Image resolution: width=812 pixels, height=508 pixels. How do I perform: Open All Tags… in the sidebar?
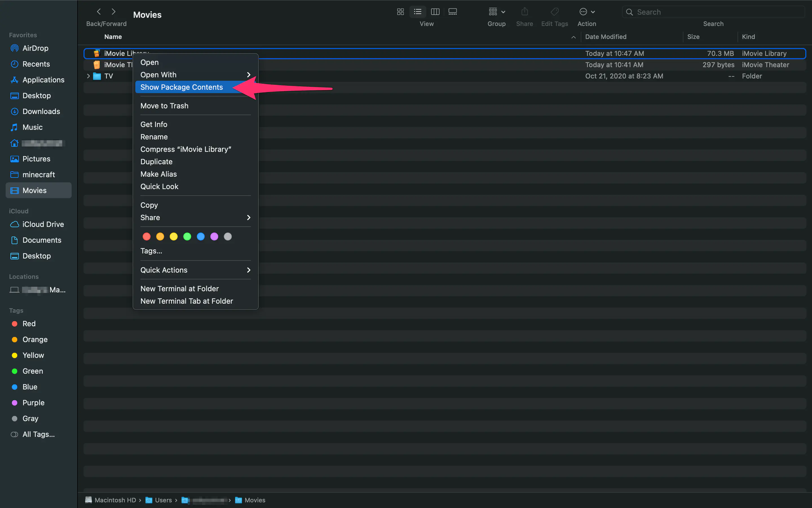tap(39, 434)
